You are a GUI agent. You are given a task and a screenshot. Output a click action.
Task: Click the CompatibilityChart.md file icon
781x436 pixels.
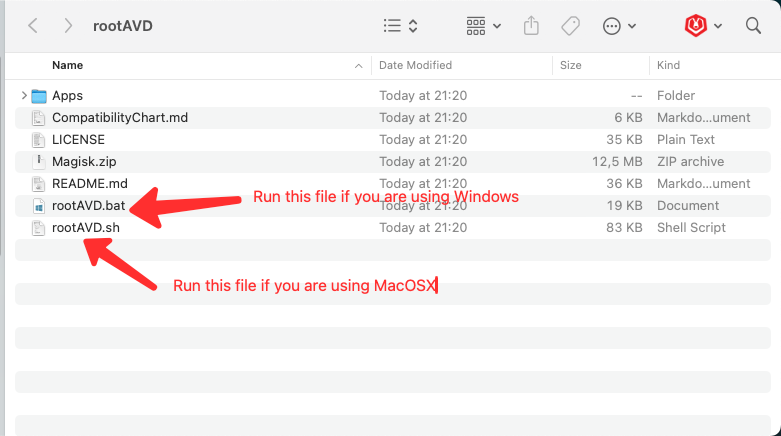tap(38, 118)
